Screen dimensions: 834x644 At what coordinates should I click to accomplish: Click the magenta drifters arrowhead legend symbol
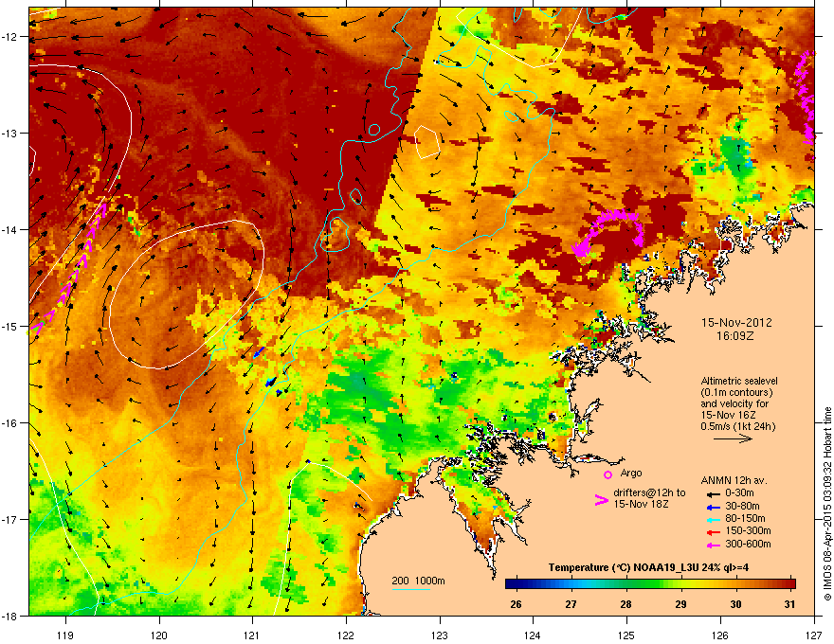tap(601, 500)
